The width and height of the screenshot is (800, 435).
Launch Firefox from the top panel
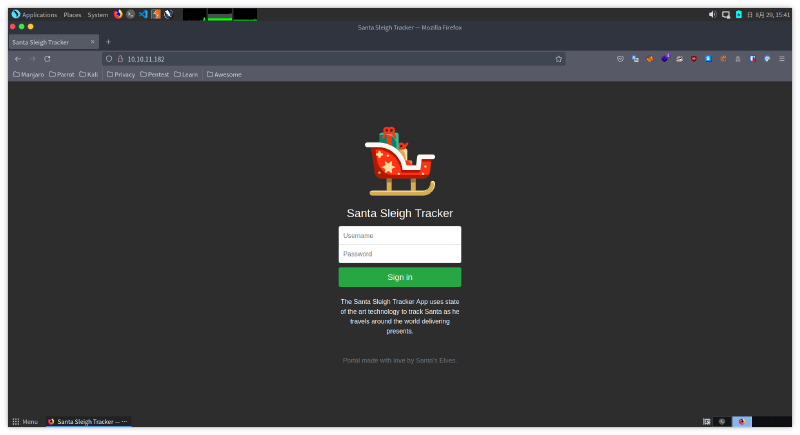point(118,14)
